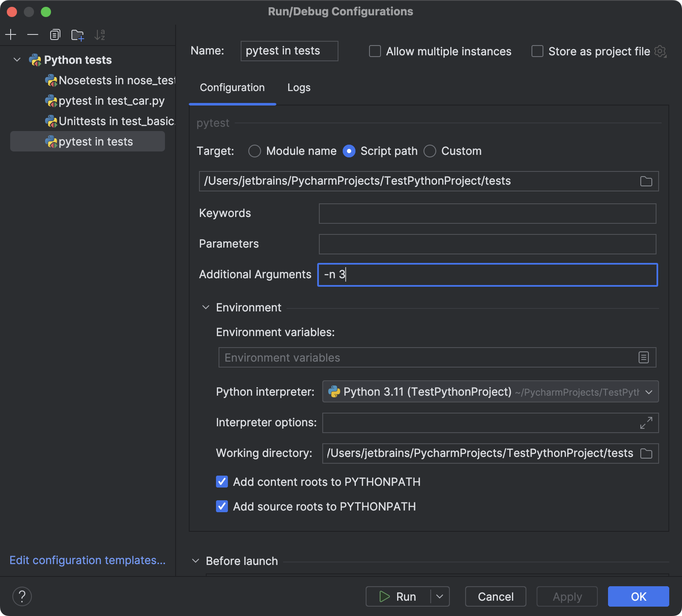Open the environment variables editor
This screenshot has width=682, height=616.
coord(643,357)
